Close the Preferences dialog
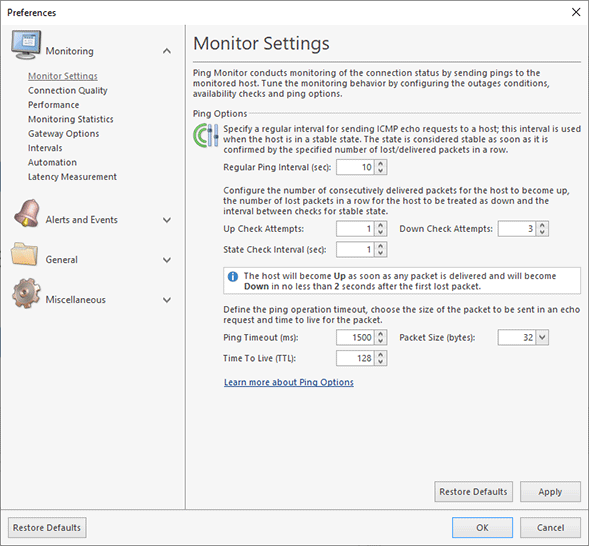 click(576, 12)
